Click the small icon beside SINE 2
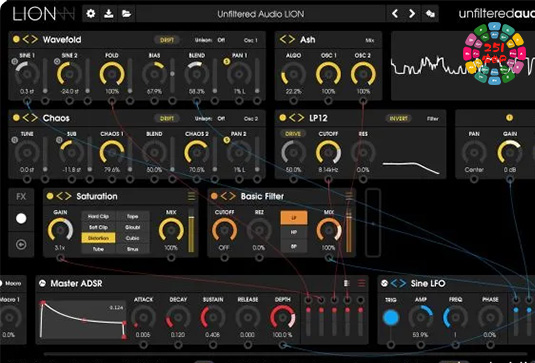Viewport: 535px width, 363px height. [57, 61]
